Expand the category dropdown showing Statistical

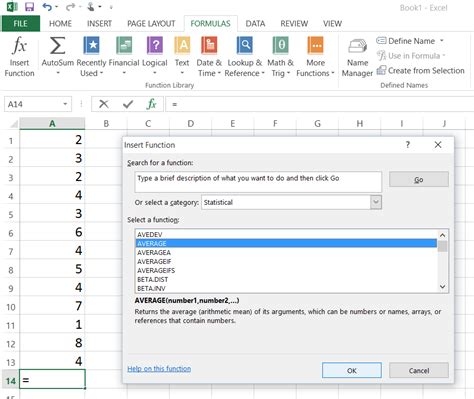click(376, 202)
